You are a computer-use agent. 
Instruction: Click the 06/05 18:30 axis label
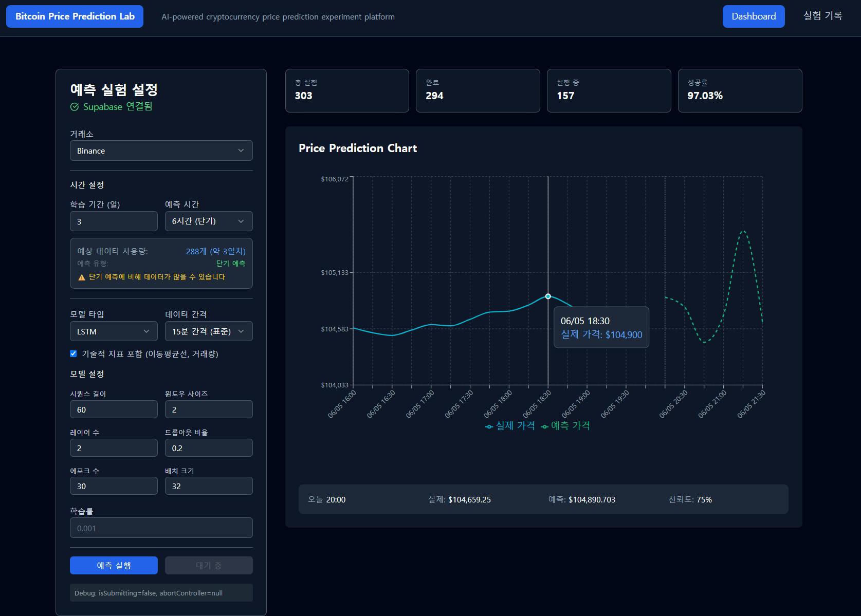(x=537, y=404)
